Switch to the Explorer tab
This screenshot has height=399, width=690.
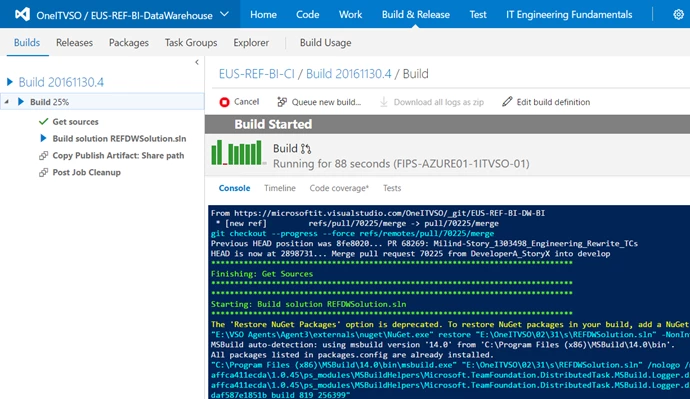point(251,43)
